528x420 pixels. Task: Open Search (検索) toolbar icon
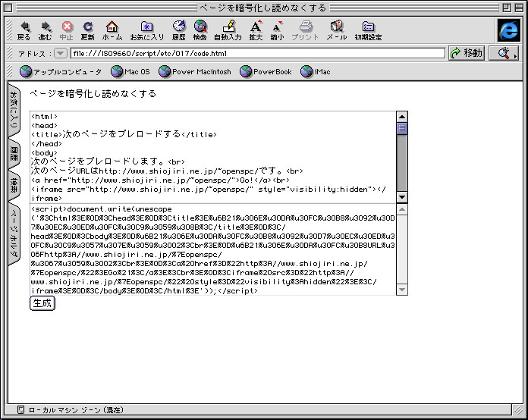click(200, 30)
